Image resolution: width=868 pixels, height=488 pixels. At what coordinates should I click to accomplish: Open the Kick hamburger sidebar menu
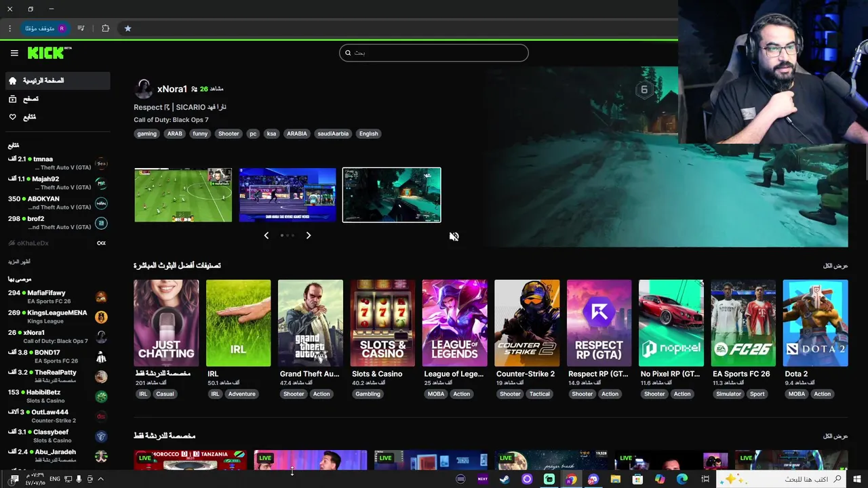(x=14, y=53)
